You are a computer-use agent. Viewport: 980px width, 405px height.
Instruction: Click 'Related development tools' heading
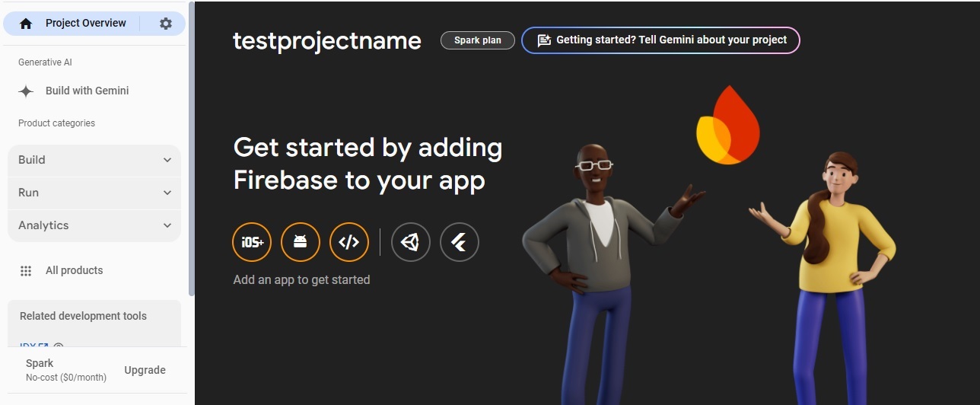(83, 316)
